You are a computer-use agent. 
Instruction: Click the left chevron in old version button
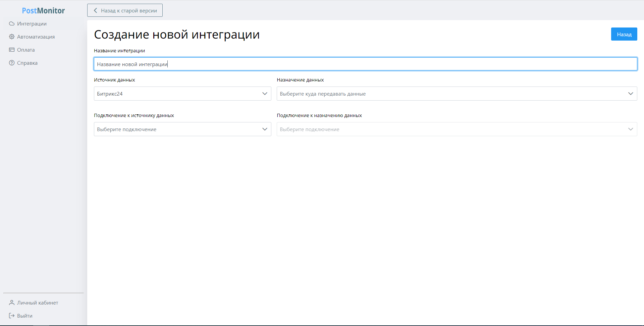click(96, 11)
